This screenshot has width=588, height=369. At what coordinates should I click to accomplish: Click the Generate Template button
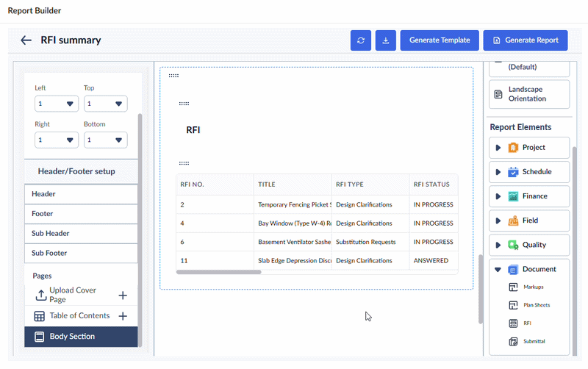(440, 40)
